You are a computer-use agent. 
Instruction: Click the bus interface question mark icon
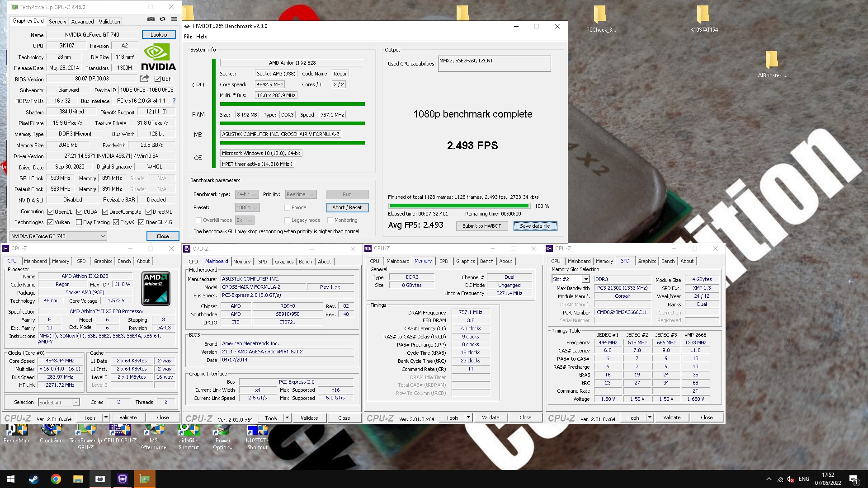(x=174, y=101)
